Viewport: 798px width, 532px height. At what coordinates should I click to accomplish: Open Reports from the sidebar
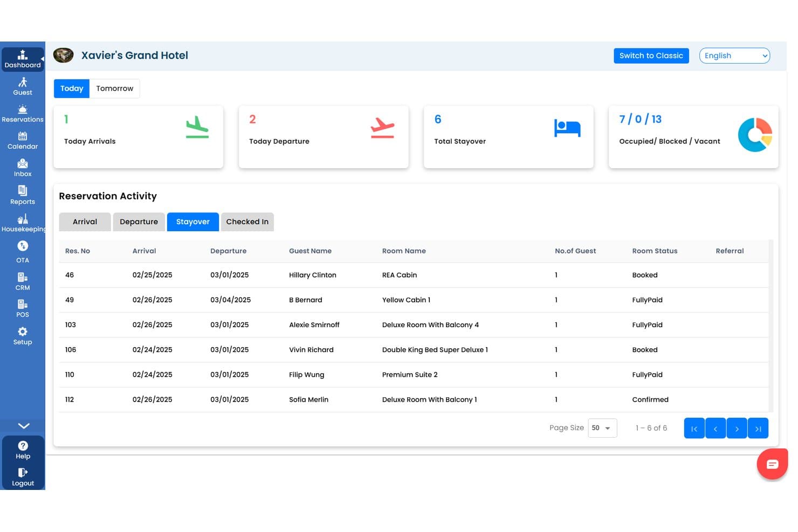(22, 196)
